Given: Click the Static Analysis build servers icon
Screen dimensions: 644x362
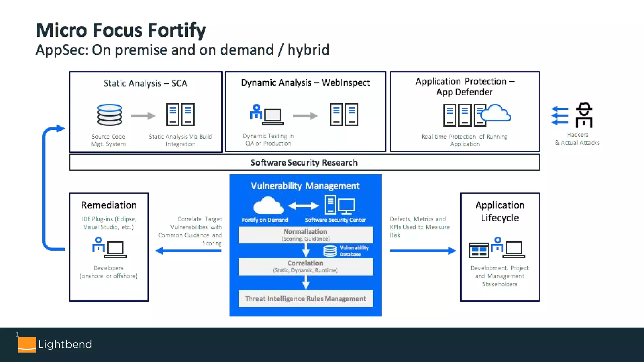Looking at the screenshot, I should [180, 114].
